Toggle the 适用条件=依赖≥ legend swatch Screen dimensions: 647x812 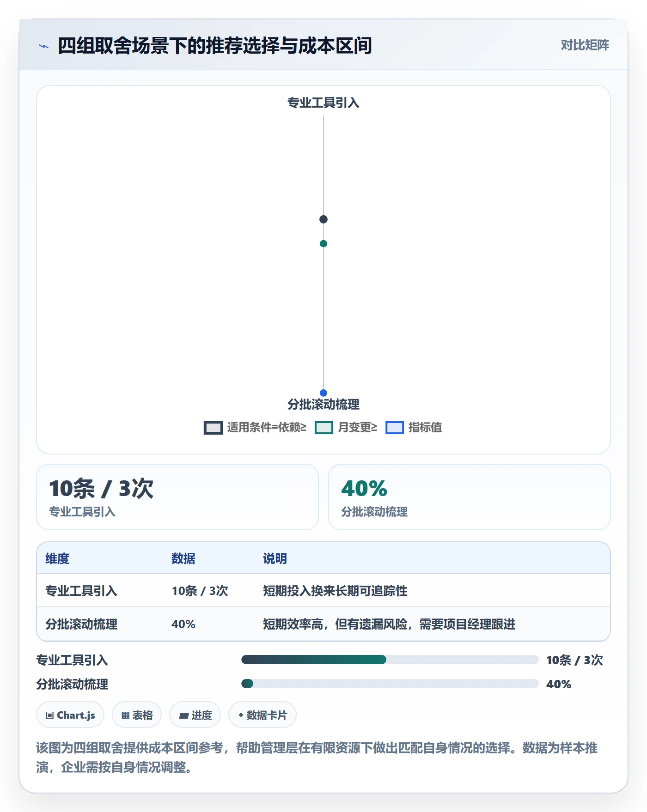(213, 428)
